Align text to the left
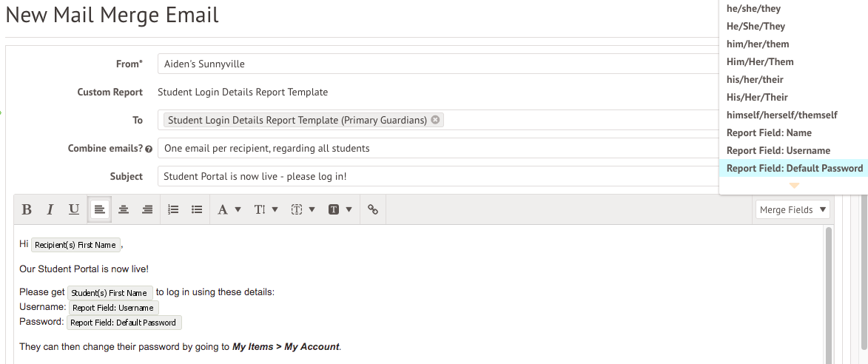 [x=99, y=210]
